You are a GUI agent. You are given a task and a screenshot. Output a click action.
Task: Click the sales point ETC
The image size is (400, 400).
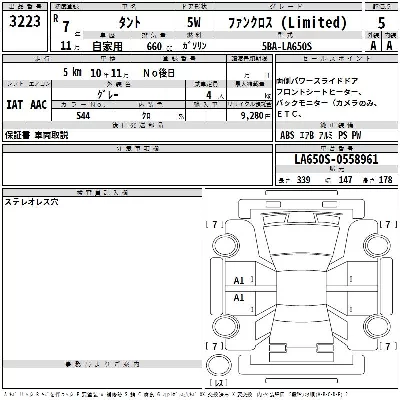pyautogui.click(x=289, y=114)
